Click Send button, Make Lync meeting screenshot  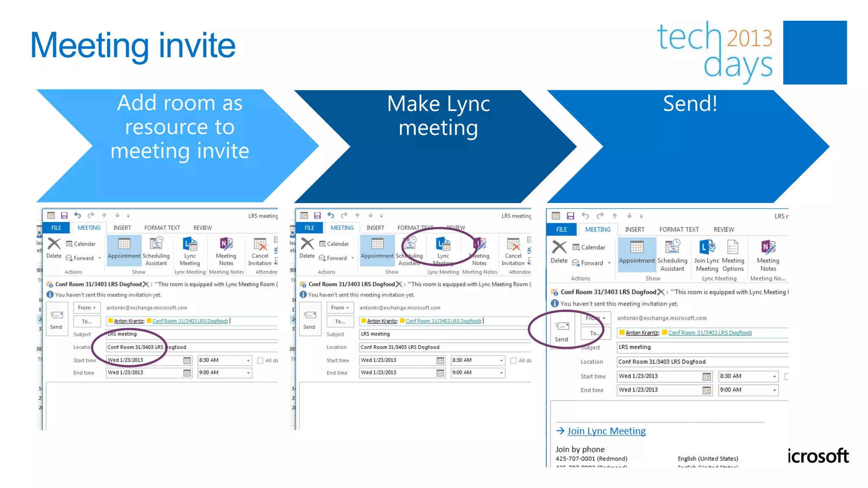click(309, 319)
